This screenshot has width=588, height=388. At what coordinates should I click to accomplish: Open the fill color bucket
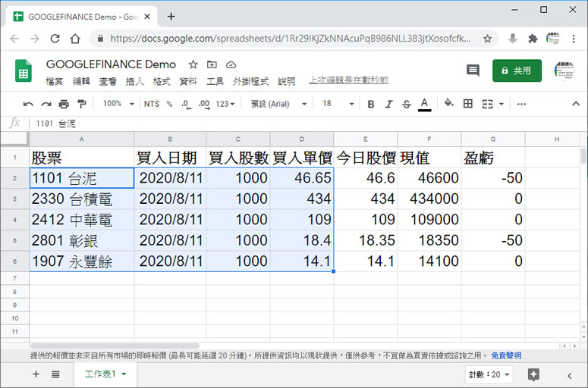click(449, 103)
